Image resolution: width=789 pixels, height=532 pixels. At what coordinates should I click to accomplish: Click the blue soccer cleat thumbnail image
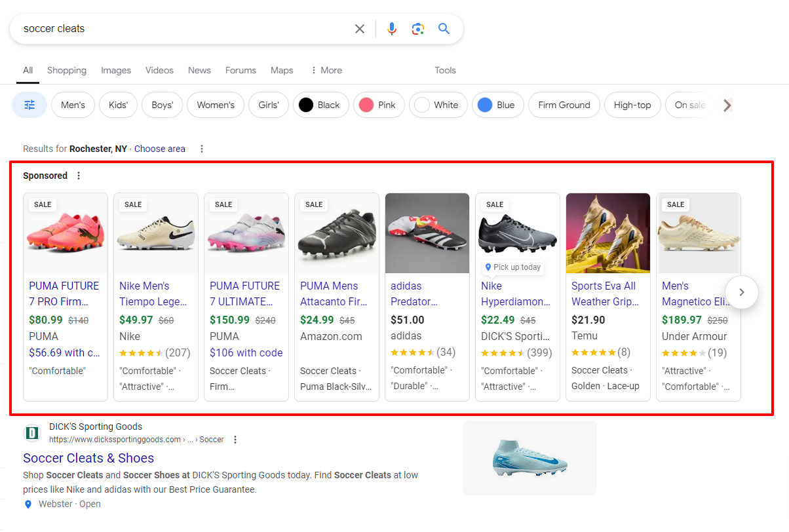pyautogui.click(x=529, y=457)
